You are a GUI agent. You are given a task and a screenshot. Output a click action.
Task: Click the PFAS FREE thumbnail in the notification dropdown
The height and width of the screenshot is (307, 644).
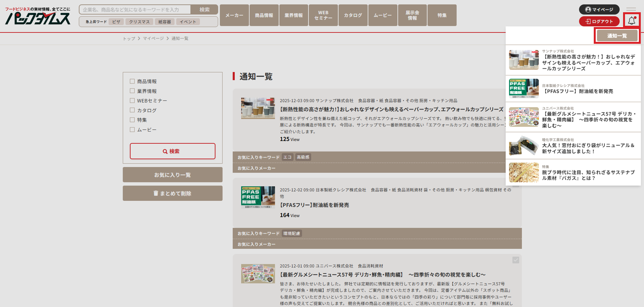click(524, 89)
